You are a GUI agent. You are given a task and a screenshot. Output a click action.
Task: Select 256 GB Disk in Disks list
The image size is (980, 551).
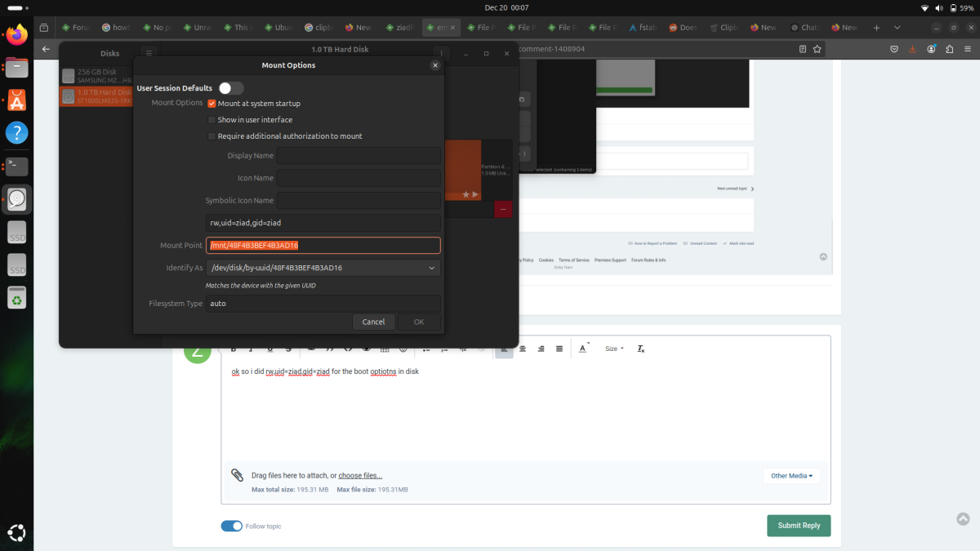pyautogui.click(x=96, y=76)
